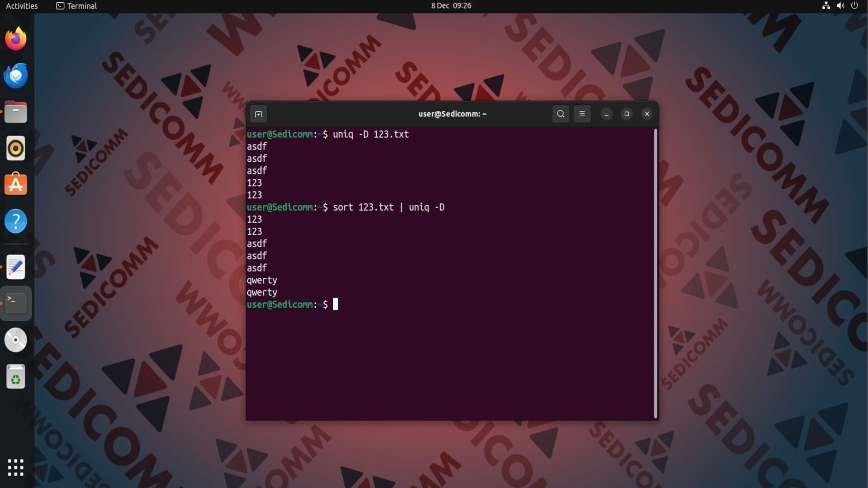Click the 'sort 123.txt | uniq -D' command text
The image size is (868, 488).
[389, 207]
